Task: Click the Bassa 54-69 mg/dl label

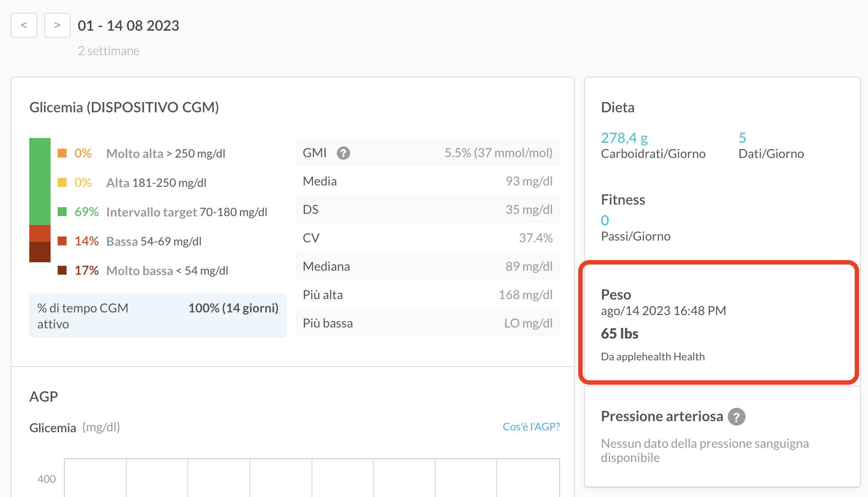Action: [x=154, y=241]
